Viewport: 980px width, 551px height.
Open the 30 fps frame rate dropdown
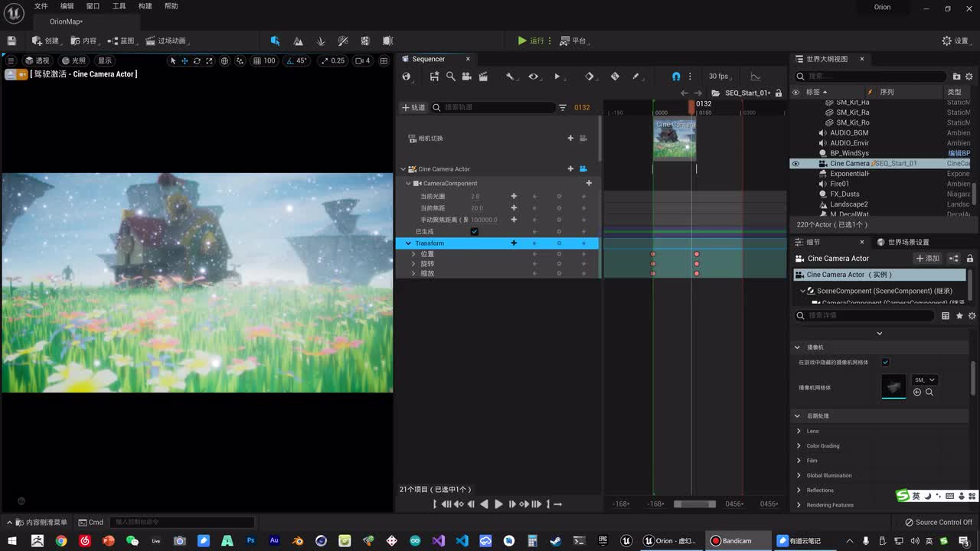[718, 77]
